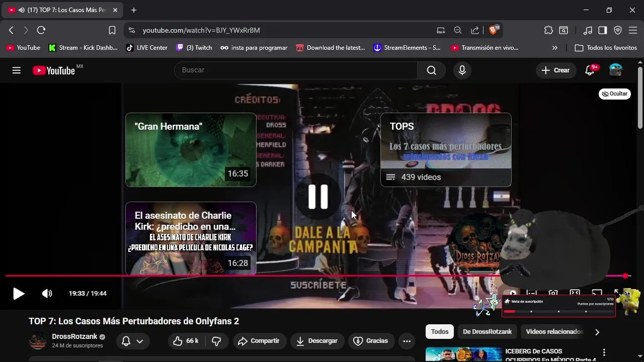Click the Gracias button
This screenshot has height=362, width=644.
pyautogui.click(x=371, y=341)
